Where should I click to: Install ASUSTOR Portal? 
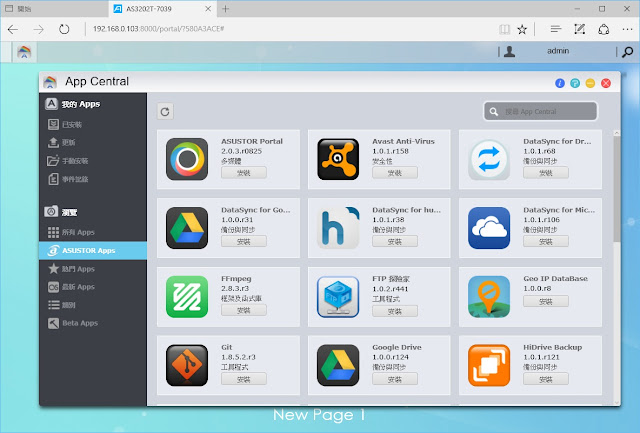(x=244, y=173)
